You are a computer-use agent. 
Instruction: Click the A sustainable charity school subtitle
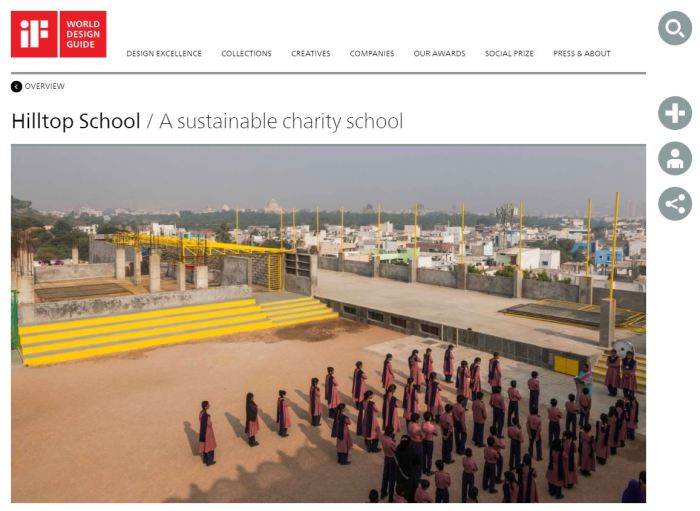tap(281, 121)
